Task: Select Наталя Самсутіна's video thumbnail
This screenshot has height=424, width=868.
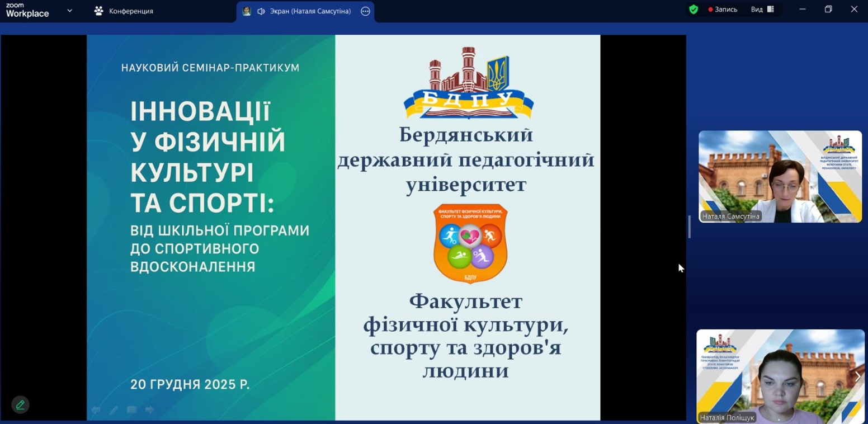Action: (780, 176)
